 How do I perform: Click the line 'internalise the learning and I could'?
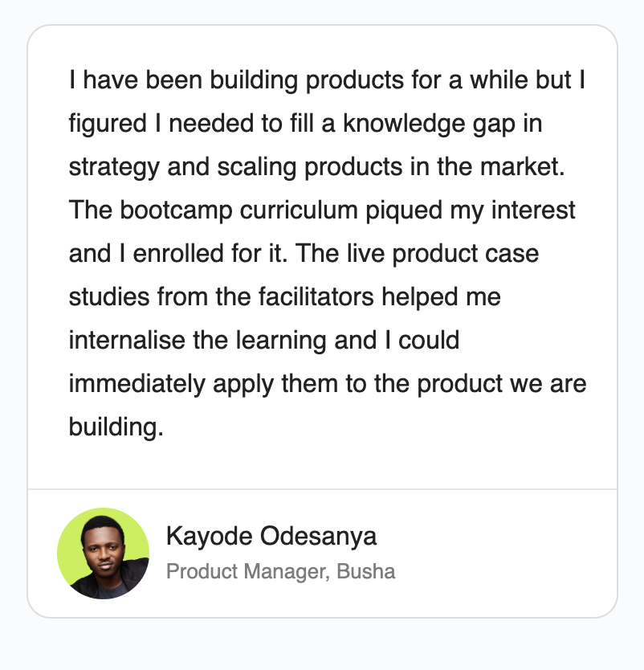[264, 340]
